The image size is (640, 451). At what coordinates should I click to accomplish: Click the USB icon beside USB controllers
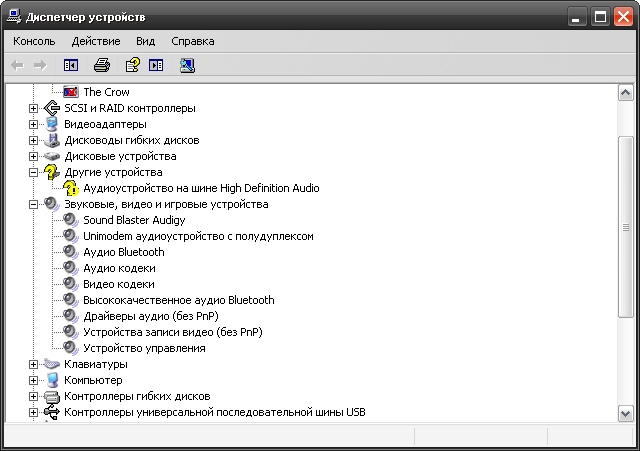52,412
